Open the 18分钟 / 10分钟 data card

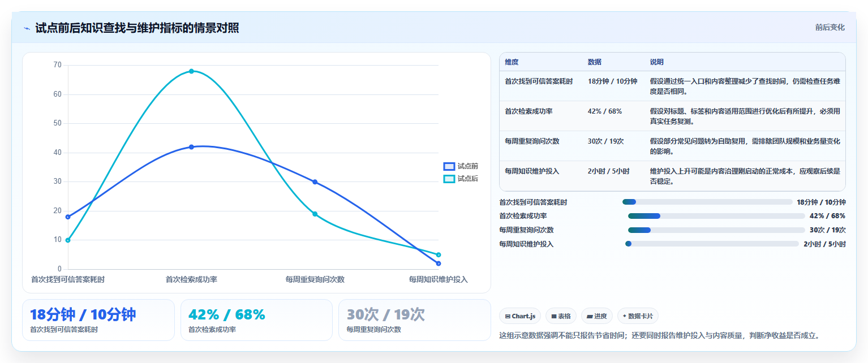click(98, 320)
